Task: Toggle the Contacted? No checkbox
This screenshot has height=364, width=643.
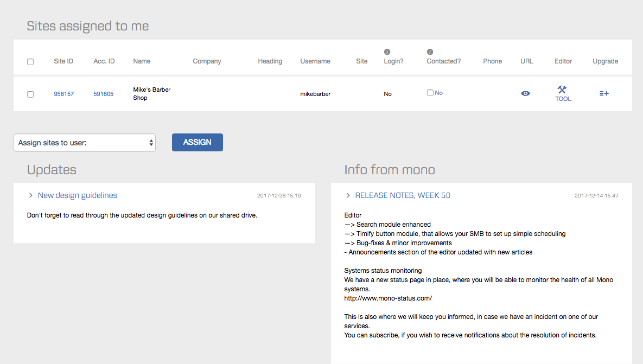Action: pos(430,92)
